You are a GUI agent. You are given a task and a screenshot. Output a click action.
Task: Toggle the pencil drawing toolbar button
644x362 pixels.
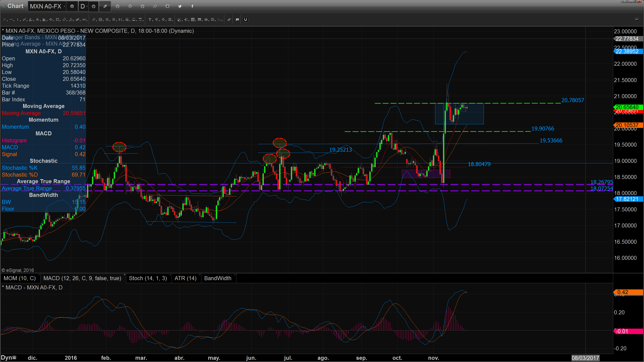105,6
